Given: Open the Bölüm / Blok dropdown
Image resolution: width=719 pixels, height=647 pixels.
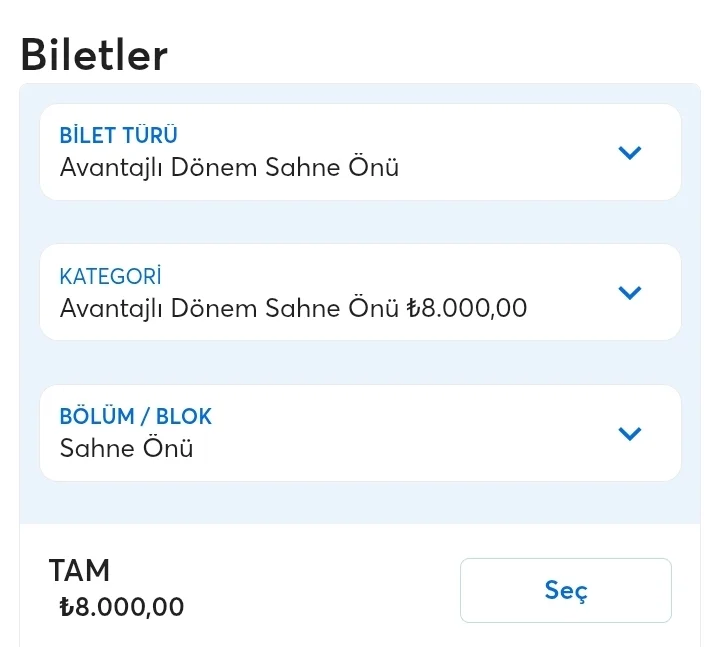Looking at the screenshot, I should pos(360,433).
